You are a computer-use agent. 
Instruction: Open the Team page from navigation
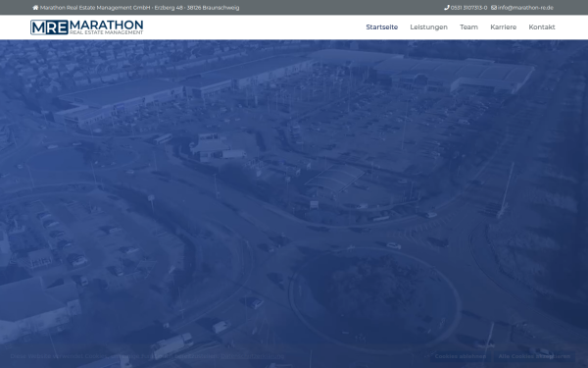468,27
